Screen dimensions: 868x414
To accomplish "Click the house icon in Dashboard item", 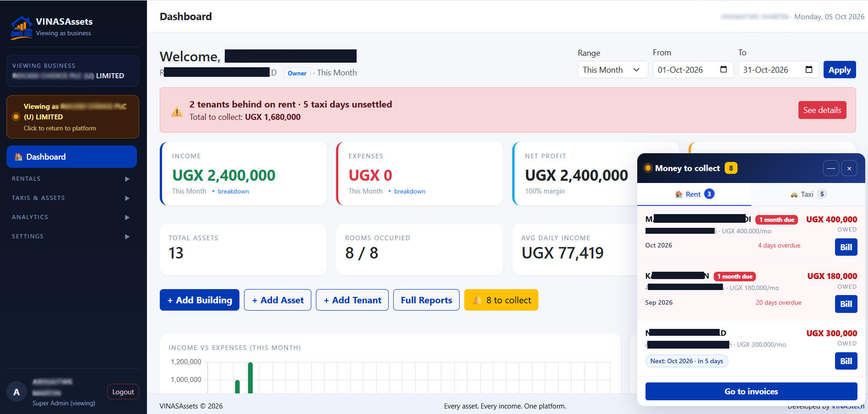I will pos(18,157).
